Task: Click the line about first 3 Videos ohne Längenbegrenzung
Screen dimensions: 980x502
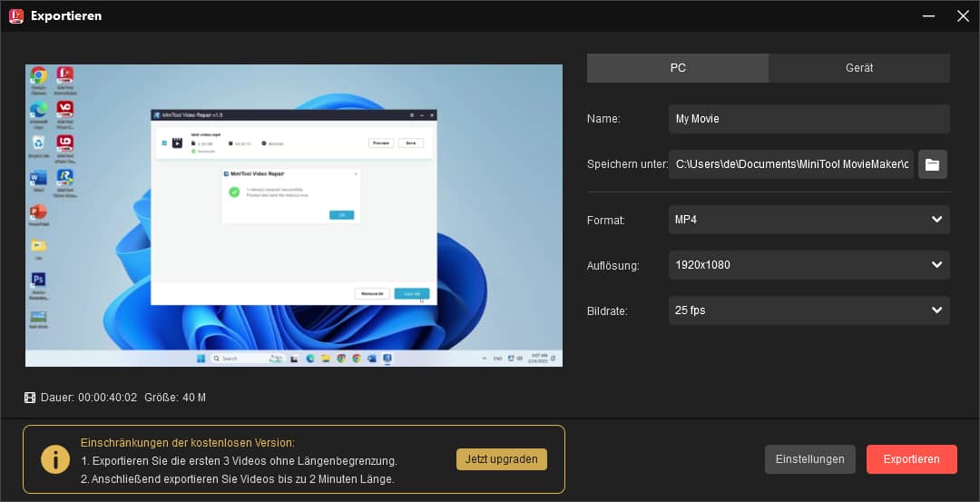Action: pos(239,461)
